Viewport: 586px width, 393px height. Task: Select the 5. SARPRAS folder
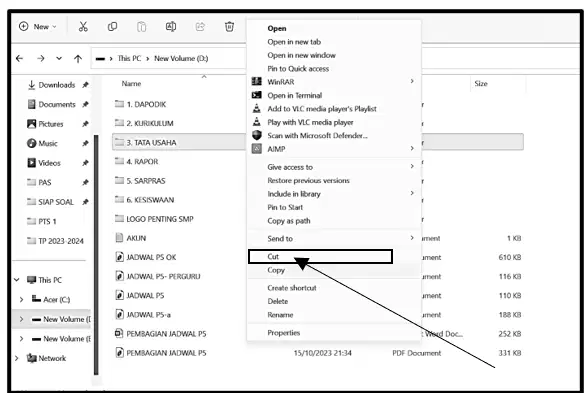point(140,181)
